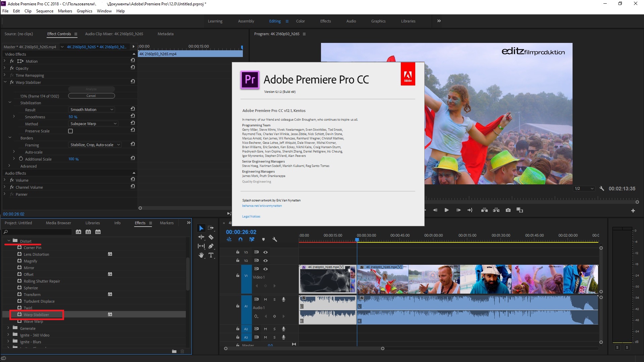Open the Framing dropdown
Viewport: 644px width, 362px height.
[95, 145]
